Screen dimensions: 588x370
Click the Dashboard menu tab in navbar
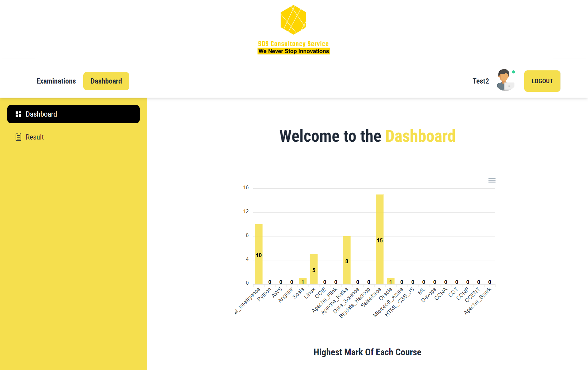(106, 80)
